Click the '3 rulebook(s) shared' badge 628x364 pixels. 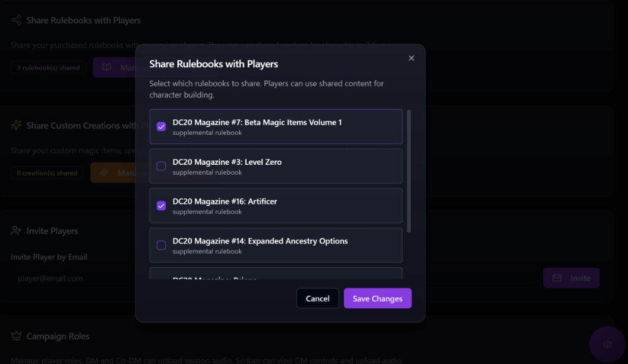coord(48,67)
